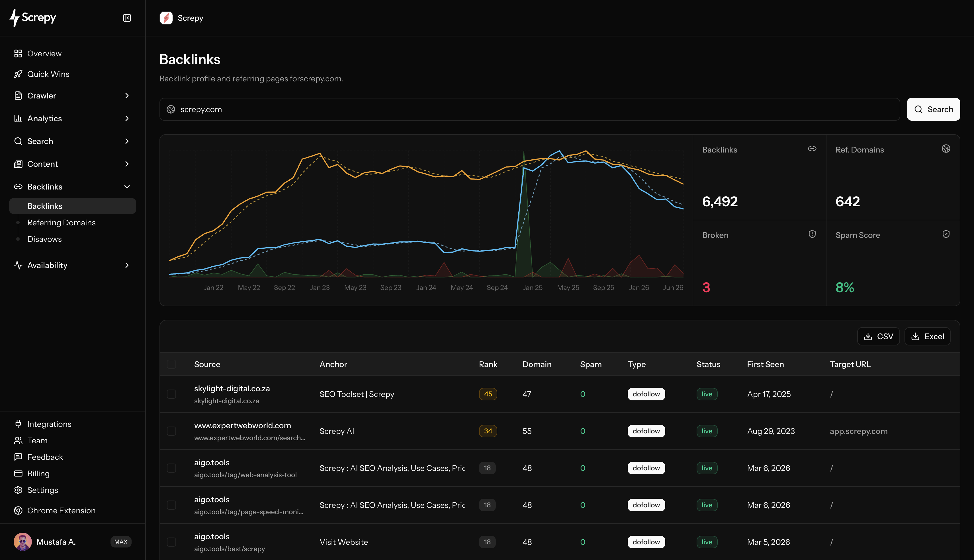Click the shield alert icon on Broken card
The image size is (974, 560).
pyautogui.click(x=812, y=234)
